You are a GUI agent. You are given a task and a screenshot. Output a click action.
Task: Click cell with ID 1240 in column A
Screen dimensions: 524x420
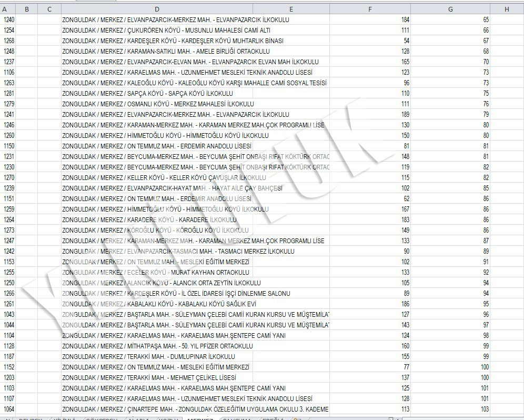(x=9, y=20)
